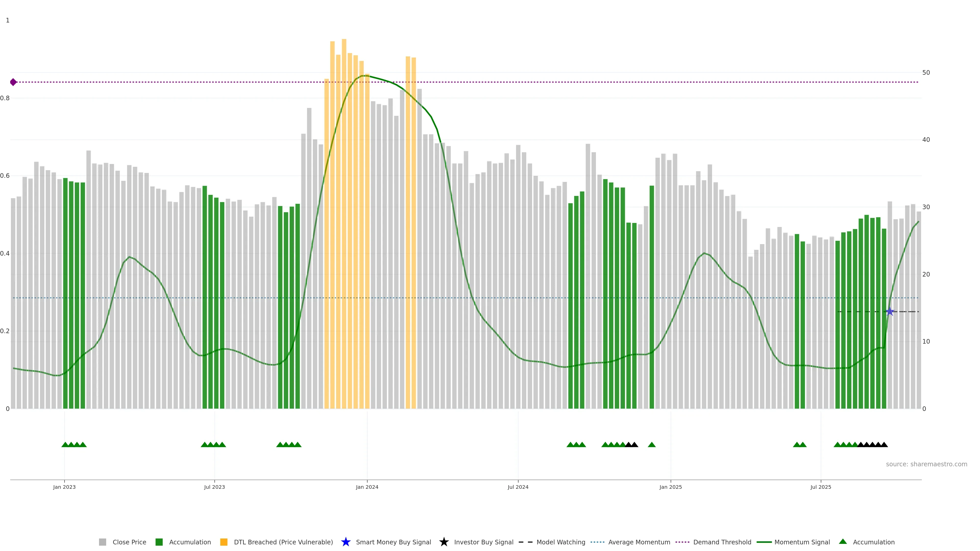Click the Smart Money Buy Signal legend star
980x551 pixels.
click(346, 542)
